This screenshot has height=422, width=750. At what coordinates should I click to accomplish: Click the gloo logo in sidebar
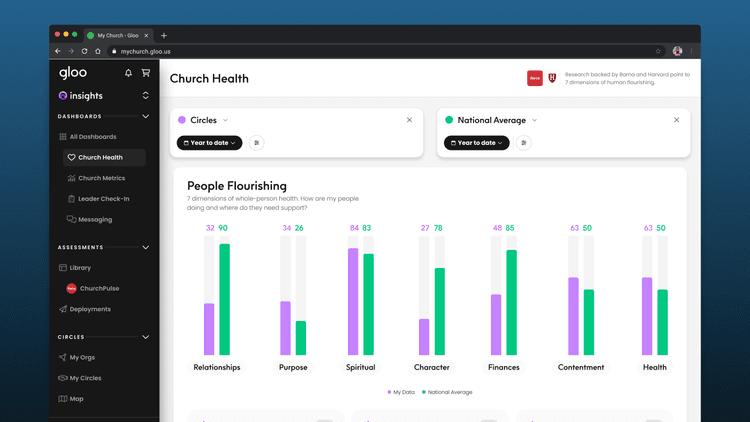click(73, 73)
